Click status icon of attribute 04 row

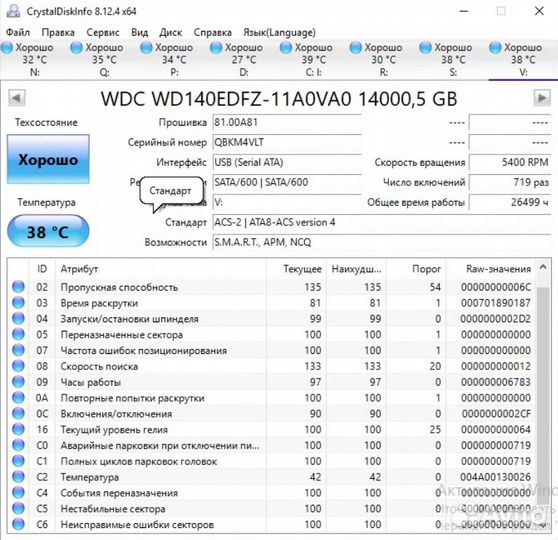pos(18,319)
